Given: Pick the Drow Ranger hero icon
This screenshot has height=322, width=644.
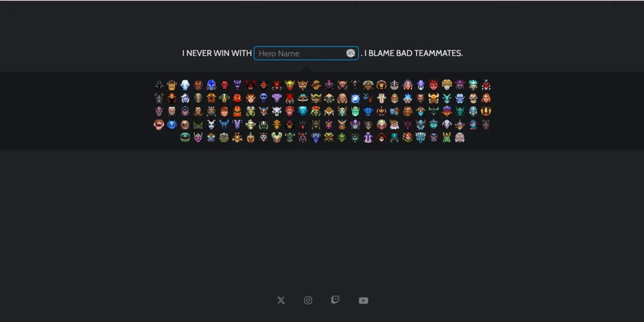Looking at the screenshot, I should 185,98.
